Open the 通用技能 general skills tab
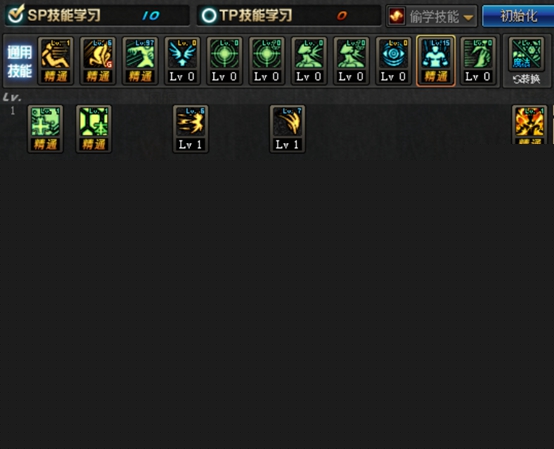 click(x=19, y=61)
